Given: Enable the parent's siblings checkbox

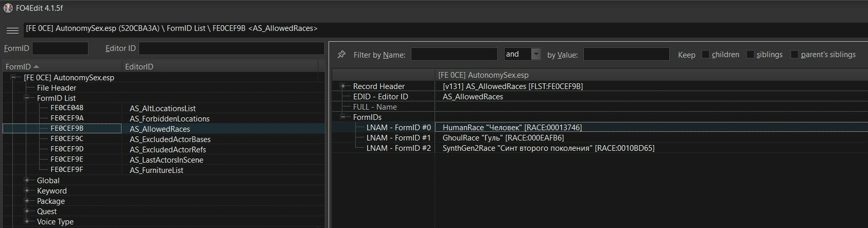Looking at the screenshot, I should click(x=794, y=55).
